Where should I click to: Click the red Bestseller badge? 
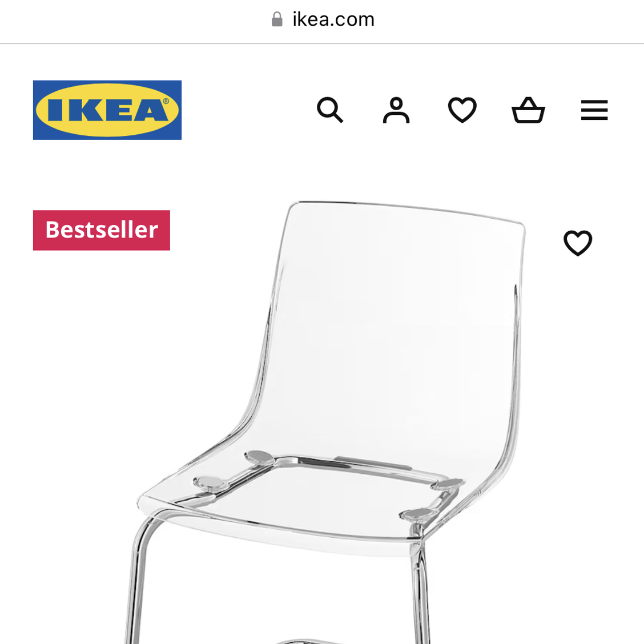pyautogui.click(x=102, y=231)
